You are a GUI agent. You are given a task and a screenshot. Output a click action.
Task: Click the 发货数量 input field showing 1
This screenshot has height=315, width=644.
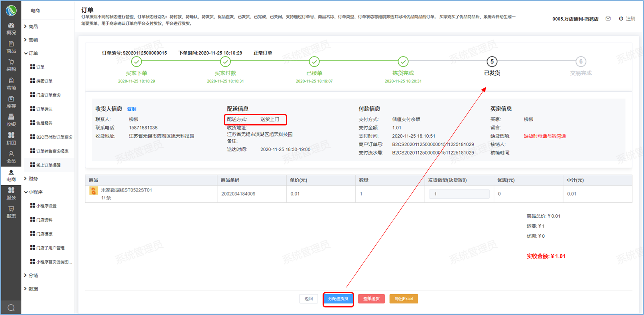click(459, 194)
